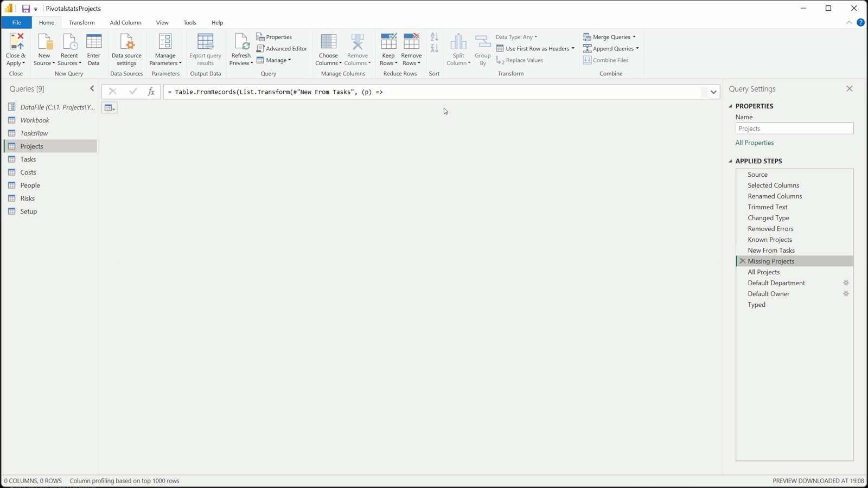Confirm formula with checkmark button
The image size is (868, 488).
(x=133, y=92)
